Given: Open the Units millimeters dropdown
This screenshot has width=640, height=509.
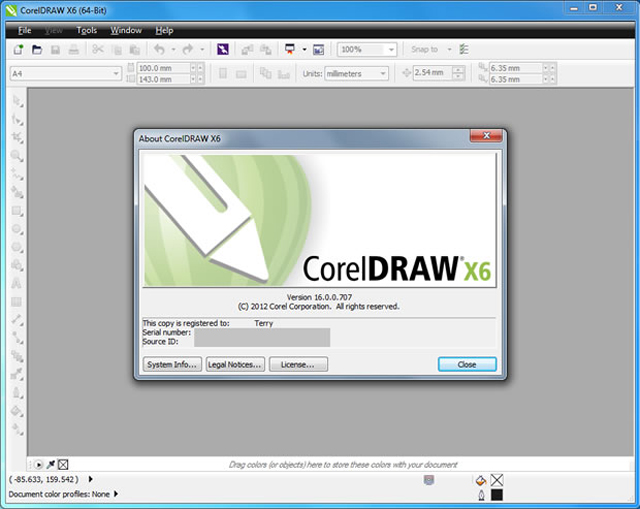Looking at the screenshot, I should [383, 74].
